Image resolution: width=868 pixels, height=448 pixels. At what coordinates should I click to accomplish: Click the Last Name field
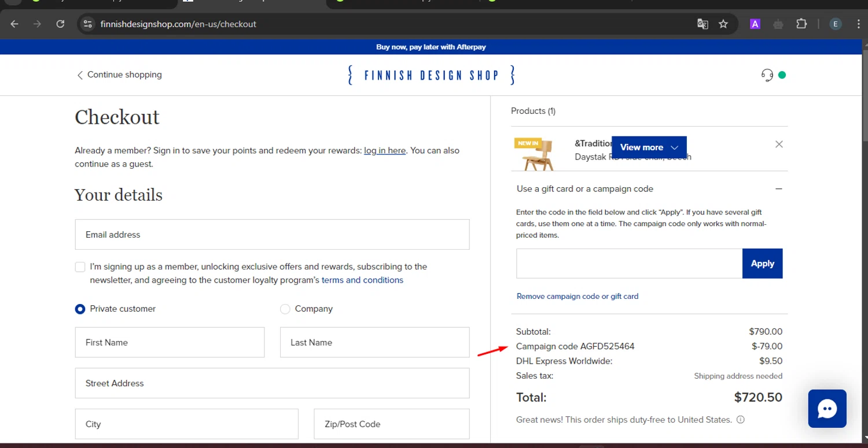coord(374,342)
